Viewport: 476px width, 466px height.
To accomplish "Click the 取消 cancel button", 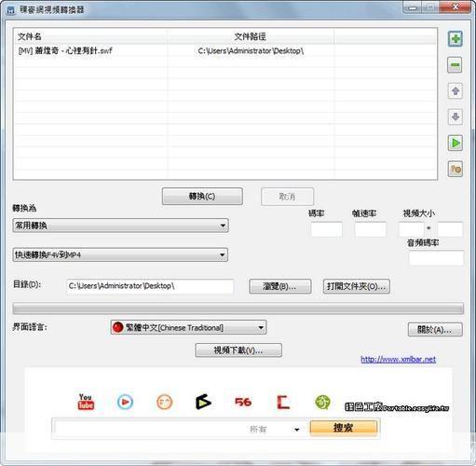I will coord(287,197).
